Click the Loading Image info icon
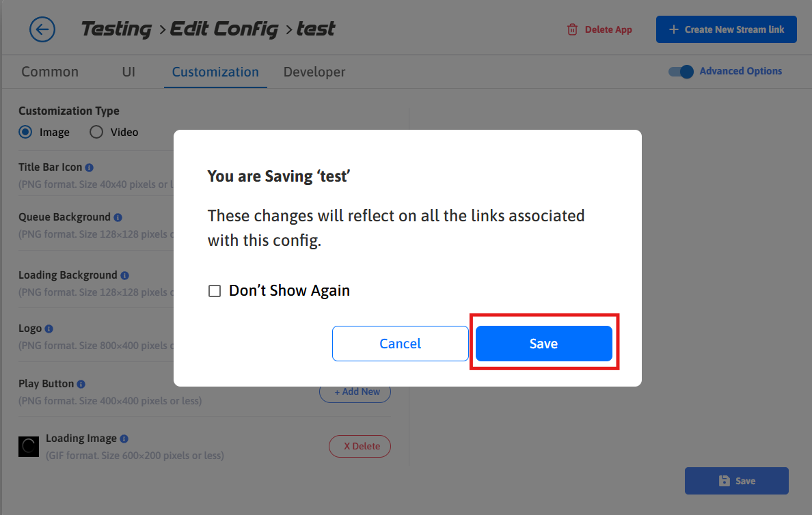 tap(124, 439)
